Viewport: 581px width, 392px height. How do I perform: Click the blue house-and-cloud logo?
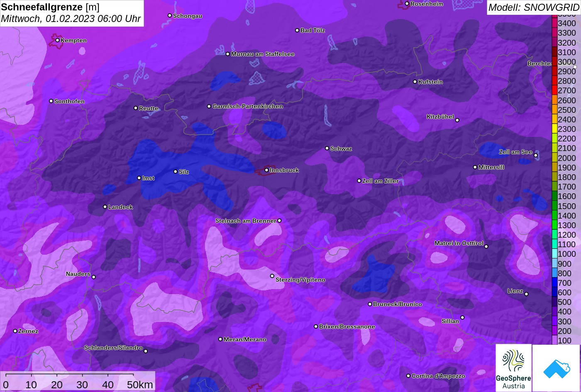(x=556, y=368)
